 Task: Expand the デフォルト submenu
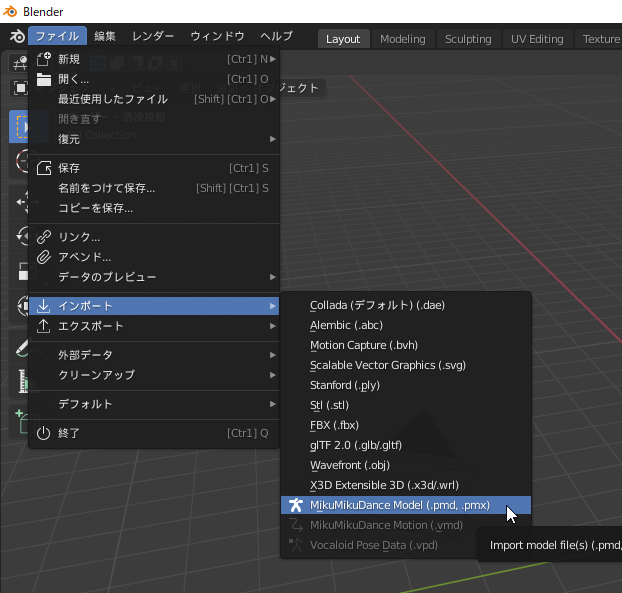(154, 404)
